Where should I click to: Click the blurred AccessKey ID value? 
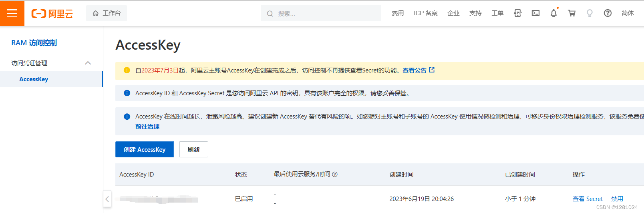pos(159,199)
